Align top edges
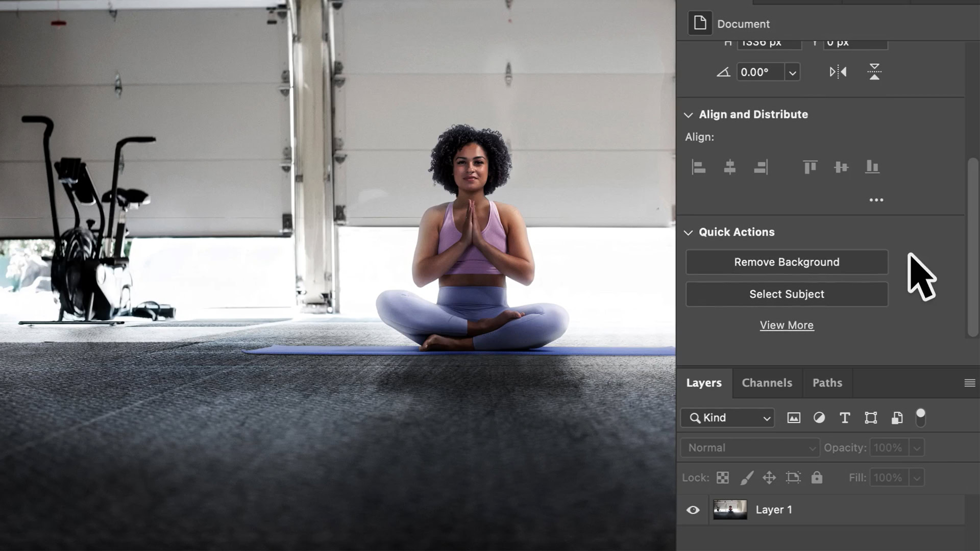 (810, 167)
